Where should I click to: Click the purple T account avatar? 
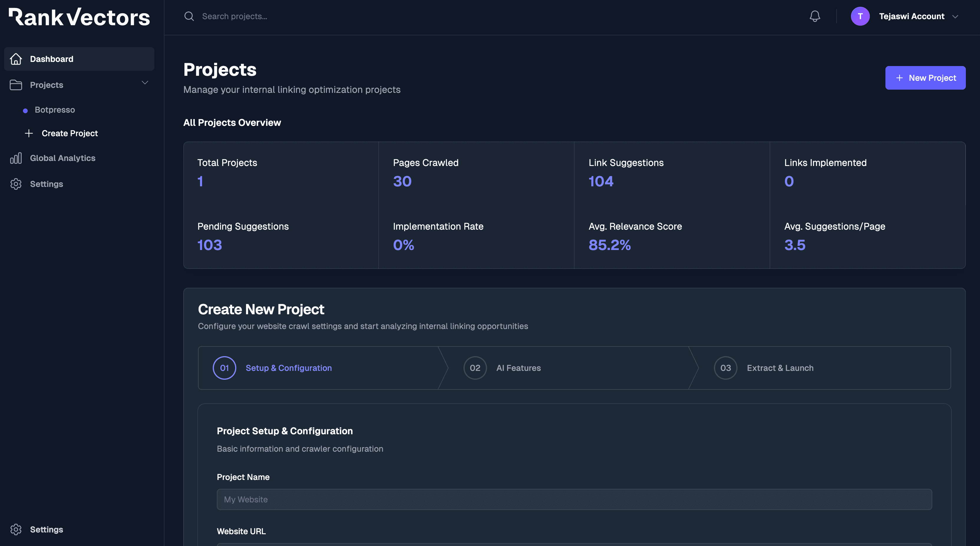click(861, 17)
